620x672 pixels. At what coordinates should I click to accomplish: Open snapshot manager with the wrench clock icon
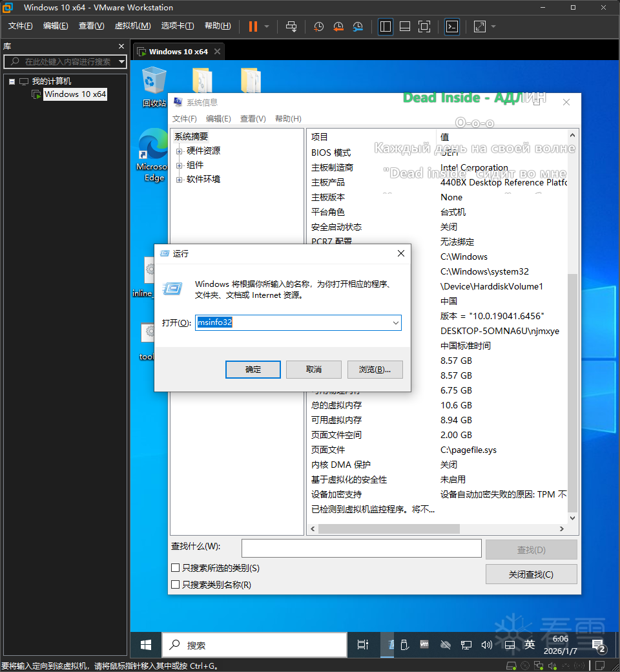point(358,26)
